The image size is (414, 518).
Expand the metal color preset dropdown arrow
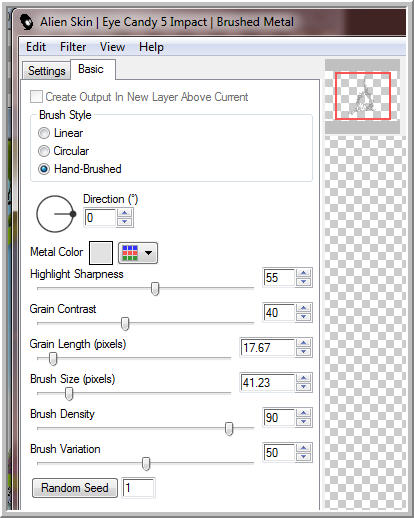(x=148, y=253)
